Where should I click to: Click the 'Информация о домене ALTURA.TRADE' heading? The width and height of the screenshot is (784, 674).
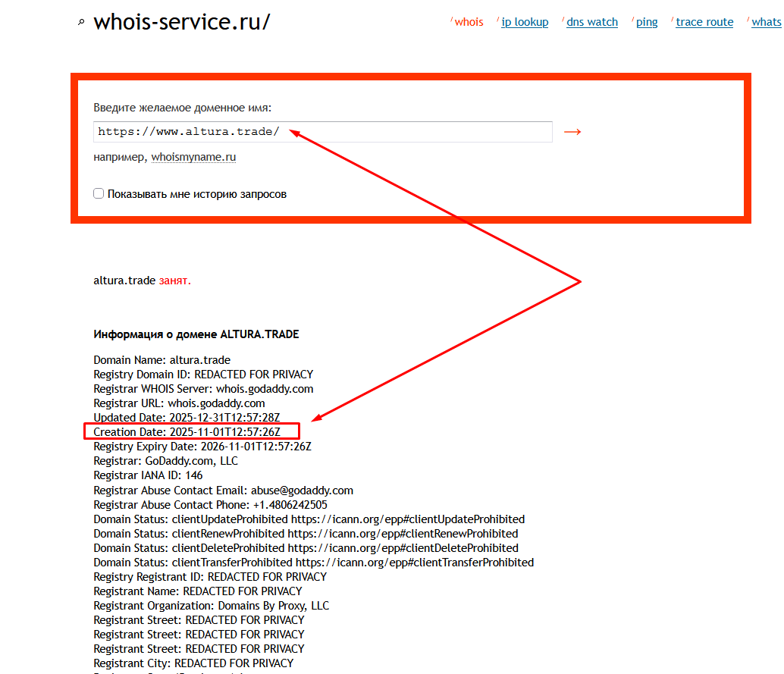coord(196,334)
